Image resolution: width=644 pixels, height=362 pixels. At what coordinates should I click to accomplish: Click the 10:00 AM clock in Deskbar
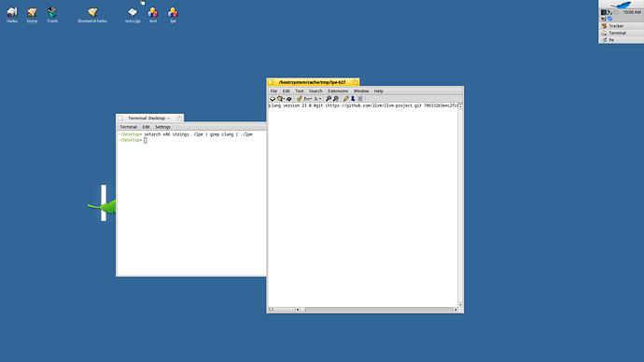coord(632,12)
